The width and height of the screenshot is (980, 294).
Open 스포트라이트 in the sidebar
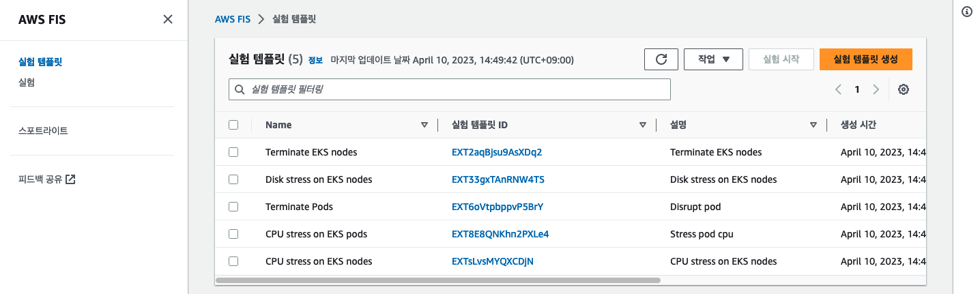coord(43,130)
